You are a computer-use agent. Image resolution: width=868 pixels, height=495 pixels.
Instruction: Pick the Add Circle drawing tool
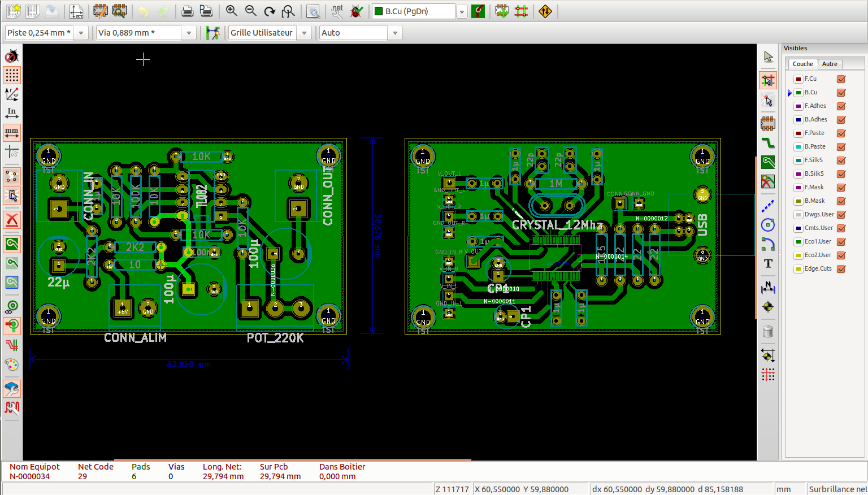768,225
